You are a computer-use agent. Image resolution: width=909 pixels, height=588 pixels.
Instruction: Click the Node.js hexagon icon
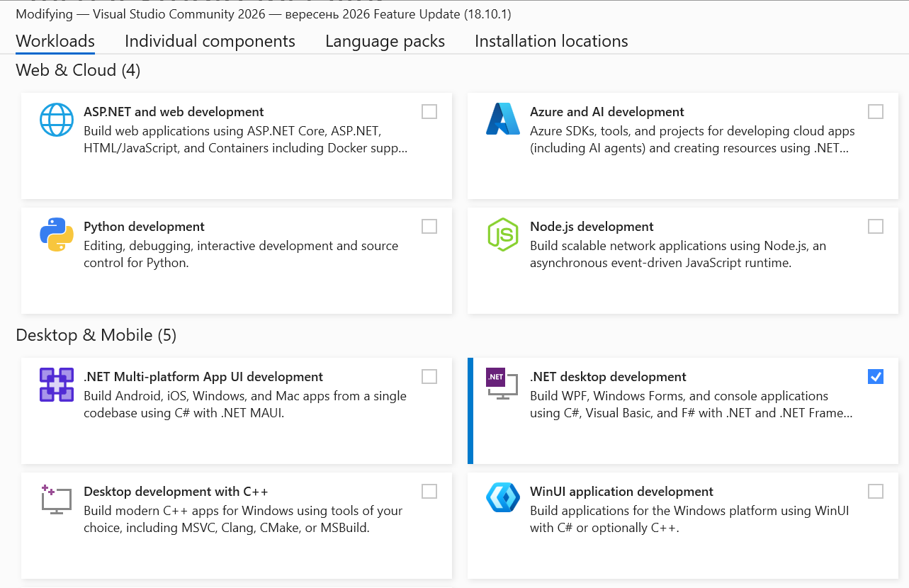click(x=503, y=234)
